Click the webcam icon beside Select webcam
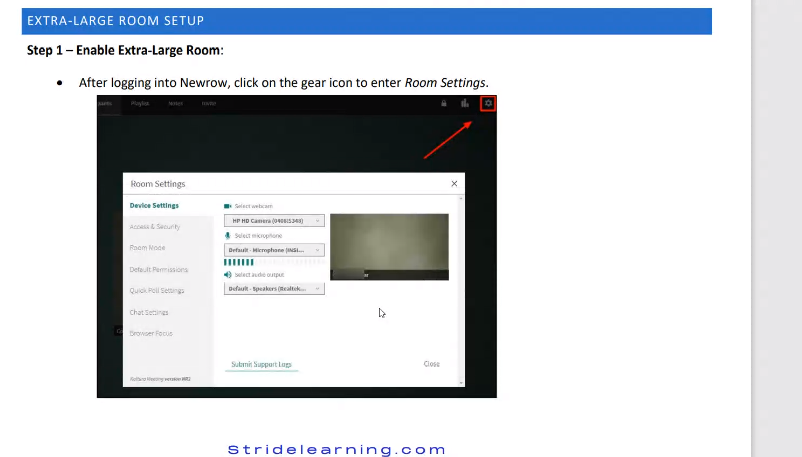The height and width of the screenshot is (457, 802). coord(228,206)
